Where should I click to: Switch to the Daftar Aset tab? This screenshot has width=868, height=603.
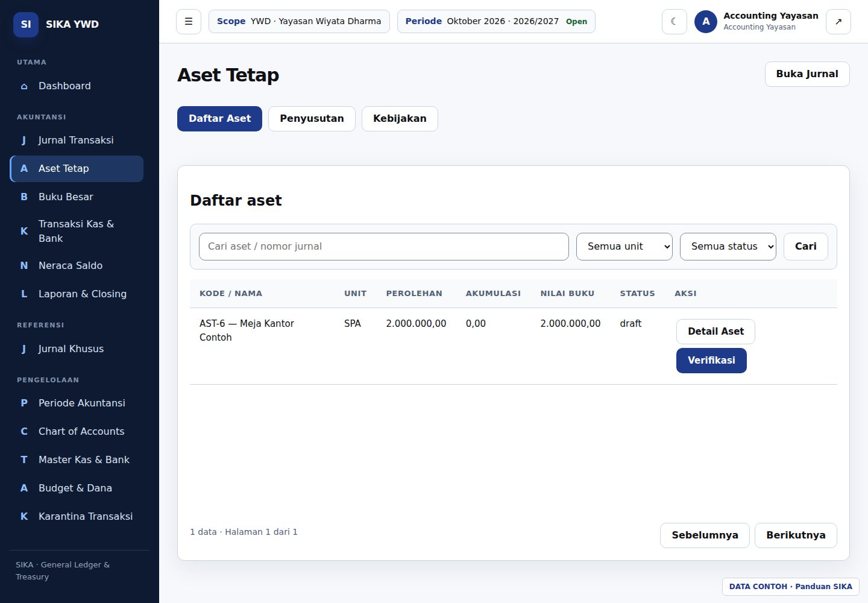click(x=219, y=119)
